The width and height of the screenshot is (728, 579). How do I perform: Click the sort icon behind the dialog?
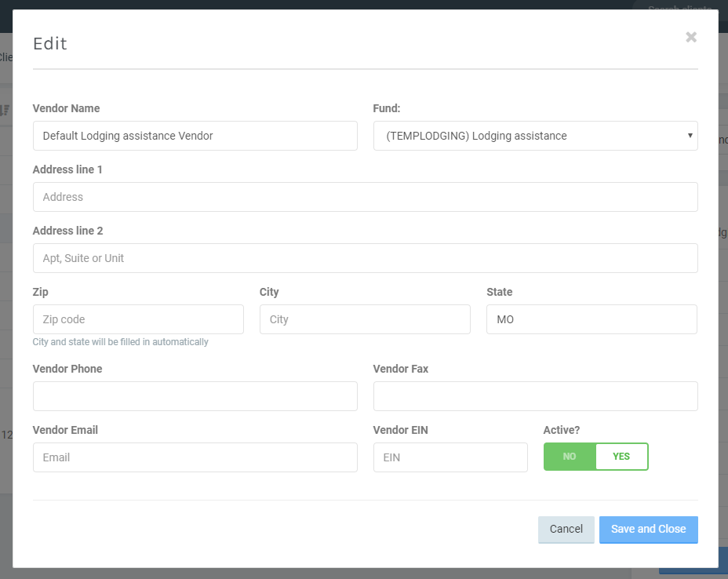(5, 111)
